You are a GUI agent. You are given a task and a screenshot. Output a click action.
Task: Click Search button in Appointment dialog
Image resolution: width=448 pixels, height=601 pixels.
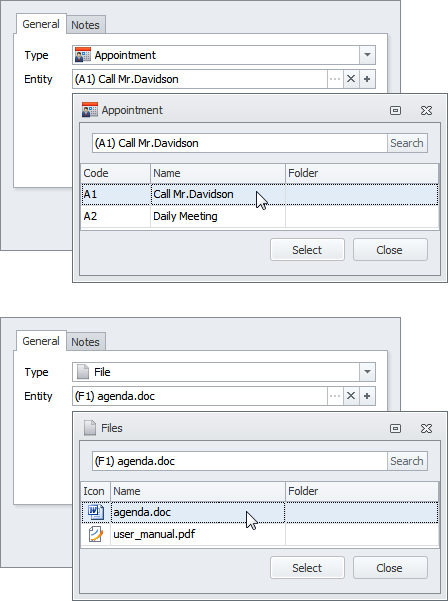click(x=407, y=143)
